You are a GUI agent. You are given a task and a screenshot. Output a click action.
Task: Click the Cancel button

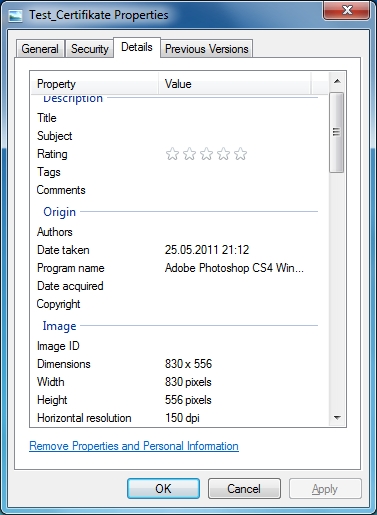tap(244, 489)
